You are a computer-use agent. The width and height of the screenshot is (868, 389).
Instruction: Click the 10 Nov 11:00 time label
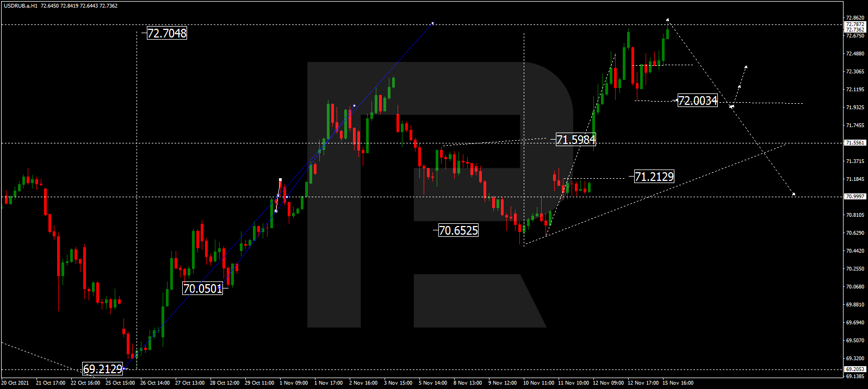(x=538, y=383)
